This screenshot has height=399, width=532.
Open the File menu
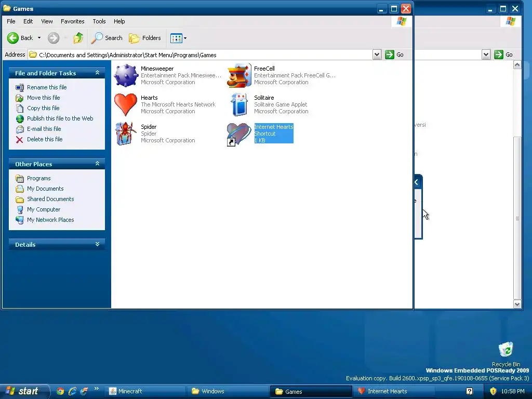tap(11, 21)
